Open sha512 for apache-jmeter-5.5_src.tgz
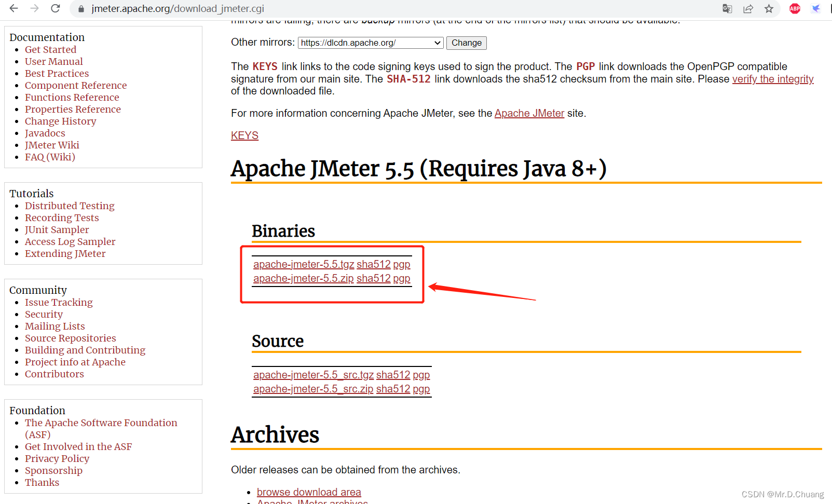832x504 pixels. (393, 375)
